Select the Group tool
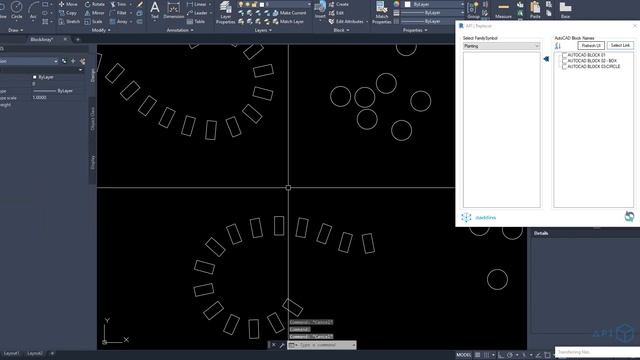 [x=473, y=11]
